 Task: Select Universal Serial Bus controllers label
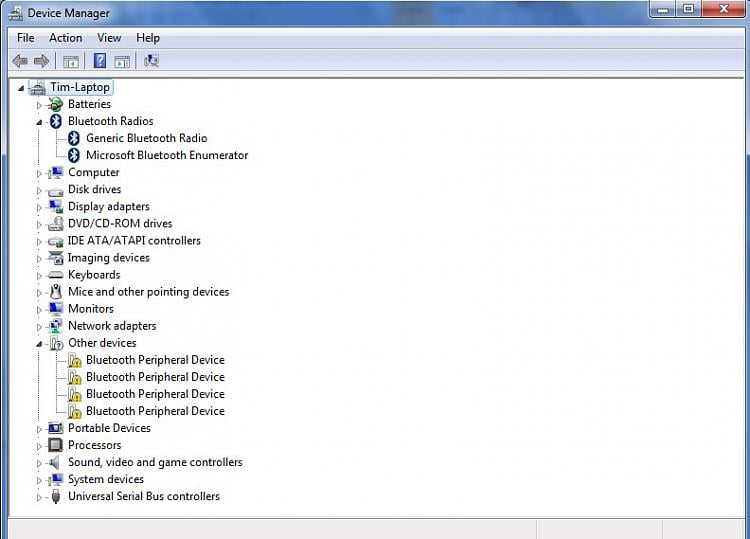pyautogui.click(x=143, y=496)
